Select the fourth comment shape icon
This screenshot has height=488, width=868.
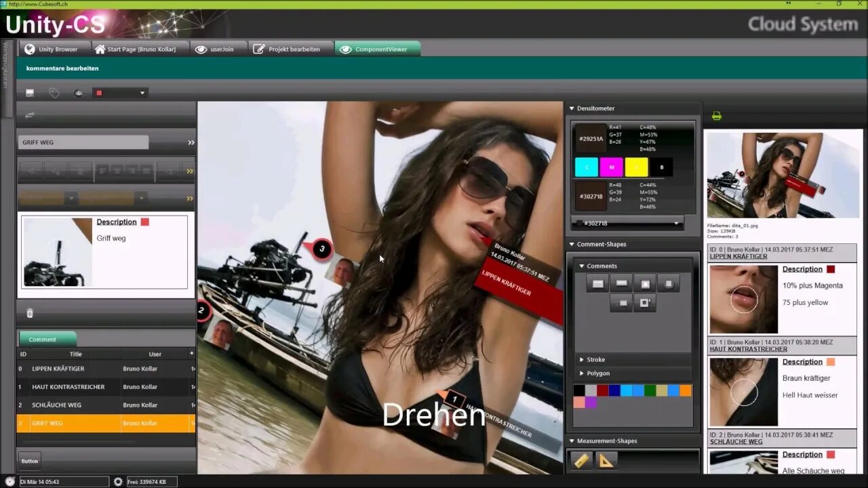click(669, 284)
